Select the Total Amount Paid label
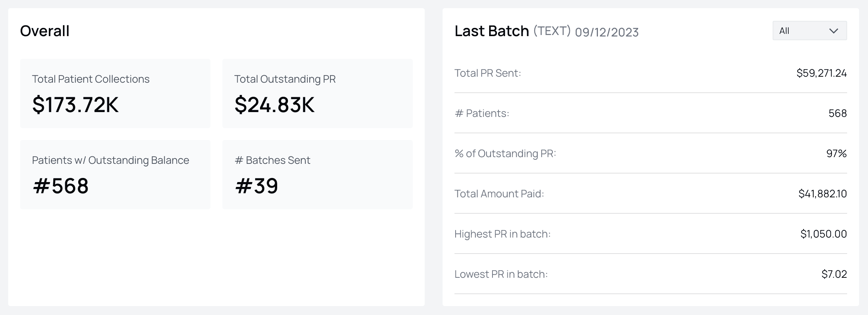The image size is (868, 315). tap(499, 194)
